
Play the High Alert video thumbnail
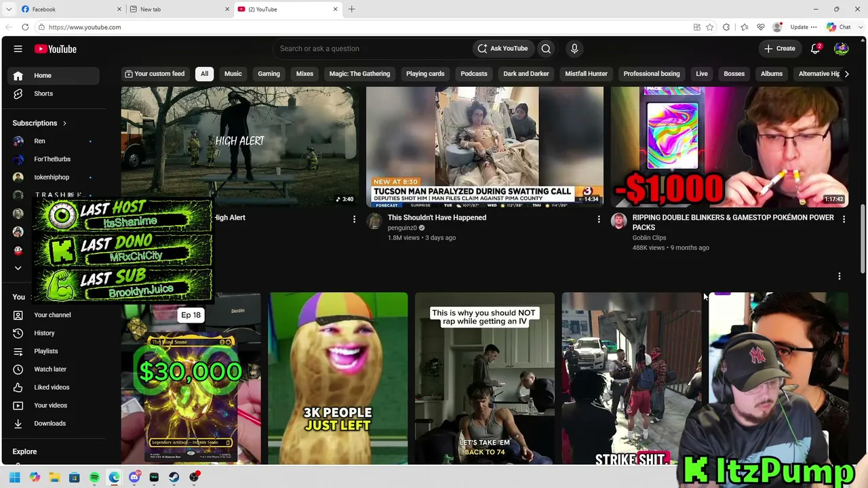coord(240,146)
